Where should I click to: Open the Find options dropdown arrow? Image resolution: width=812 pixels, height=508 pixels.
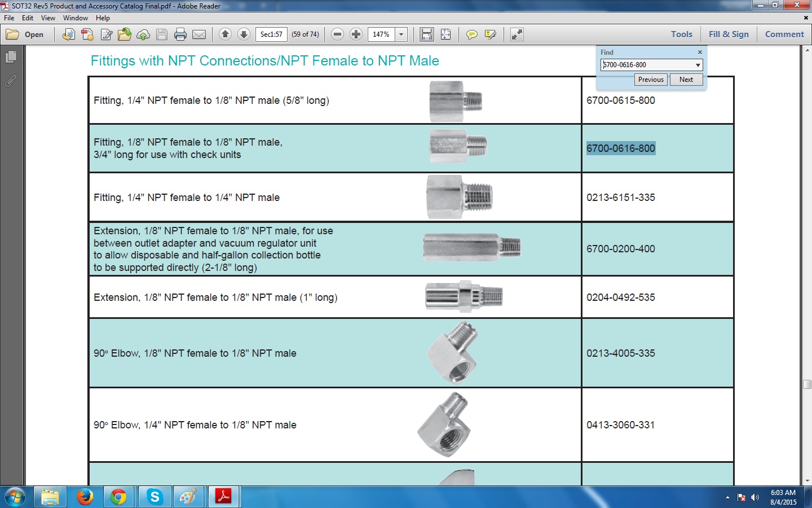(x=698, y=65)
